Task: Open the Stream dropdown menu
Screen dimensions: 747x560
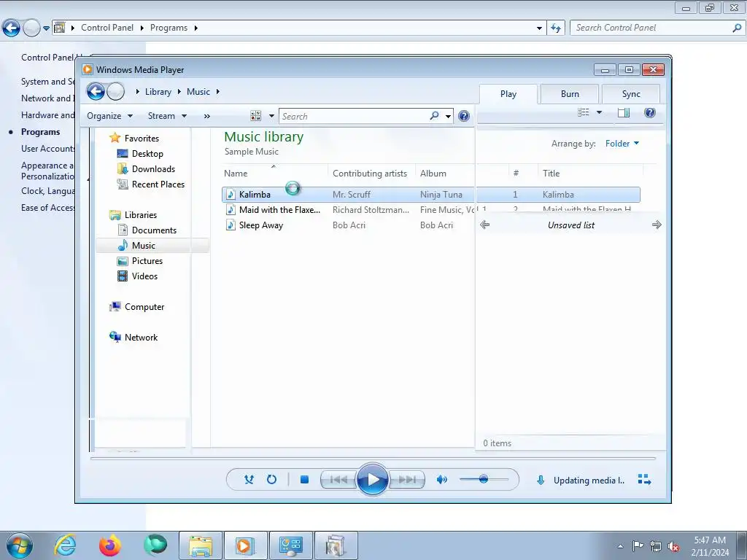Action: pos(167,116)
